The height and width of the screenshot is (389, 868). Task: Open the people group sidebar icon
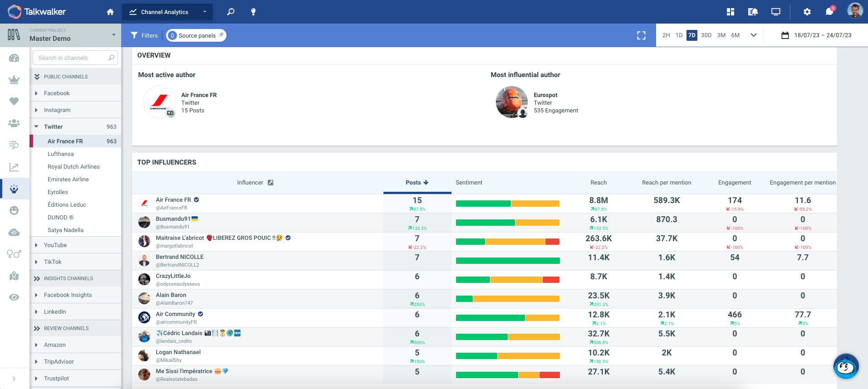(14, 123)
